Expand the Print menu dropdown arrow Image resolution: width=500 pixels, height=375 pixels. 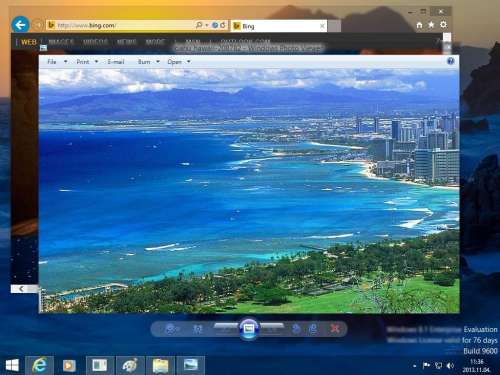coord(96,62)
